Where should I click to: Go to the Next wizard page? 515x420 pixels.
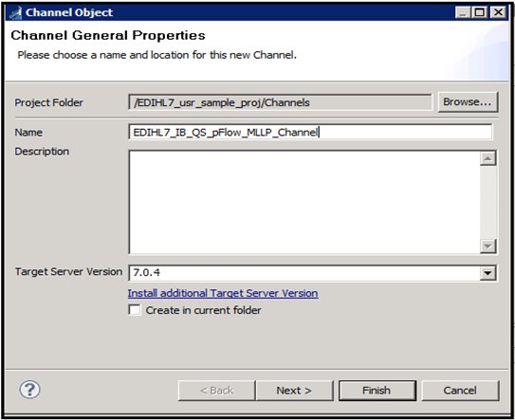pos(294,391)
